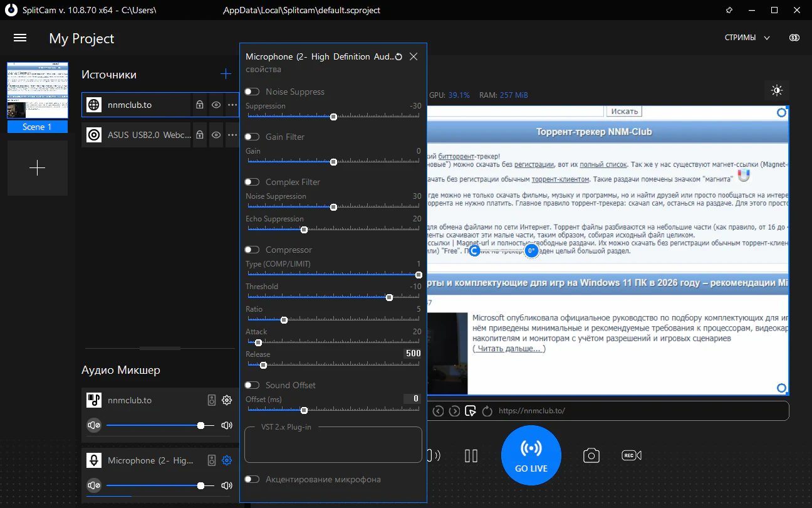812x508 pixels.
Task: Start recording with REC icon
Action: (x=631, y=456)
